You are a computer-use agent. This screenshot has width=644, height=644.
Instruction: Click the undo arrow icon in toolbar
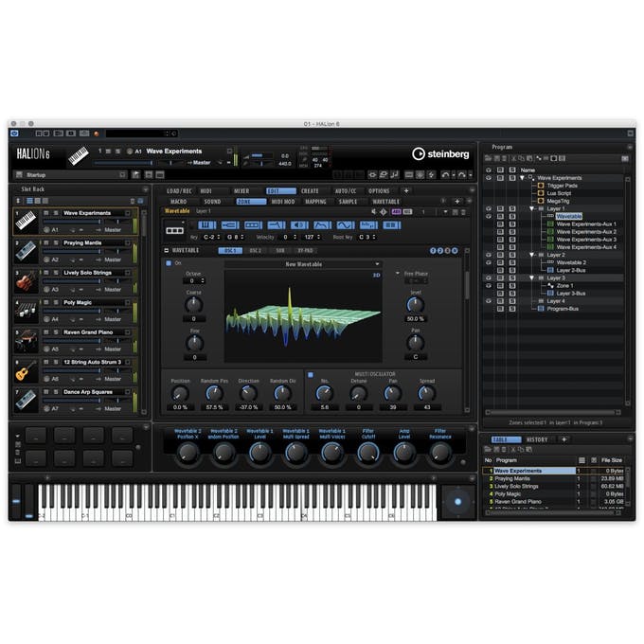[x=445, y=175]
